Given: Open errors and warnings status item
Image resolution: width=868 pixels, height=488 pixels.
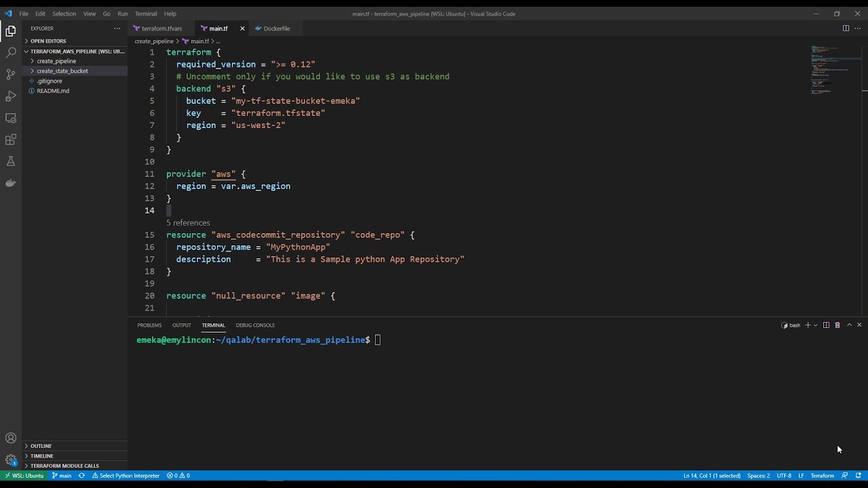Looking at the screenshot, I should (x=178, y=476).
